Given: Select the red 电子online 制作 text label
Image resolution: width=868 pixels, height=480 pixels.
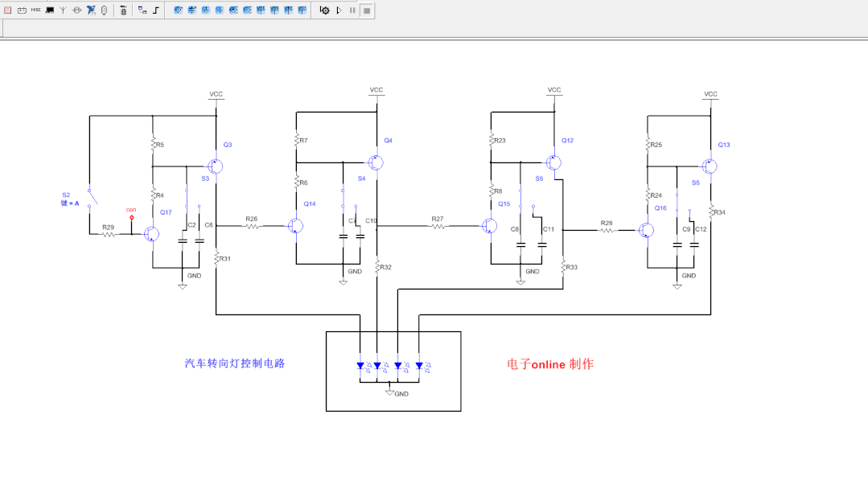Looking at the screenshot, I should [x=549, y=363].
